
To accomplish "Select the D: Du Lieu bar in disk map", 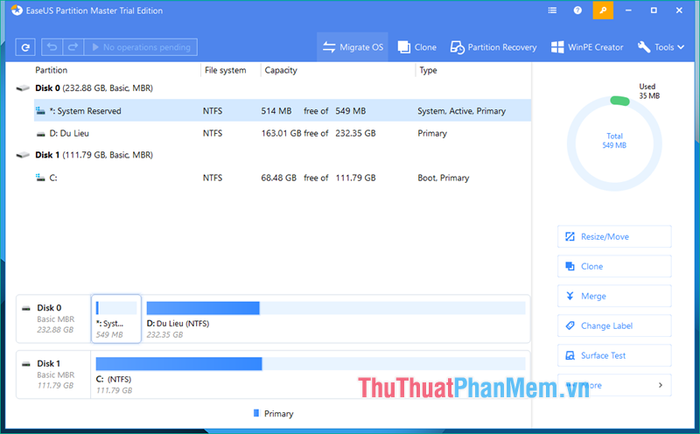I will click(x=336, y=308).
